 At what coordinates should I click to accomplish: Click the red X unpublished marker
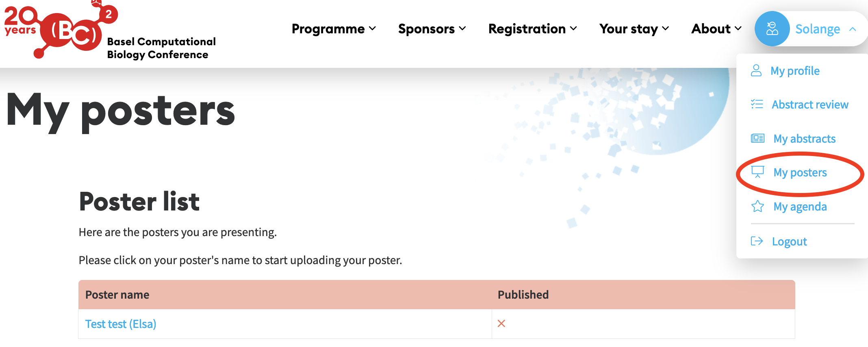(501, 323)
